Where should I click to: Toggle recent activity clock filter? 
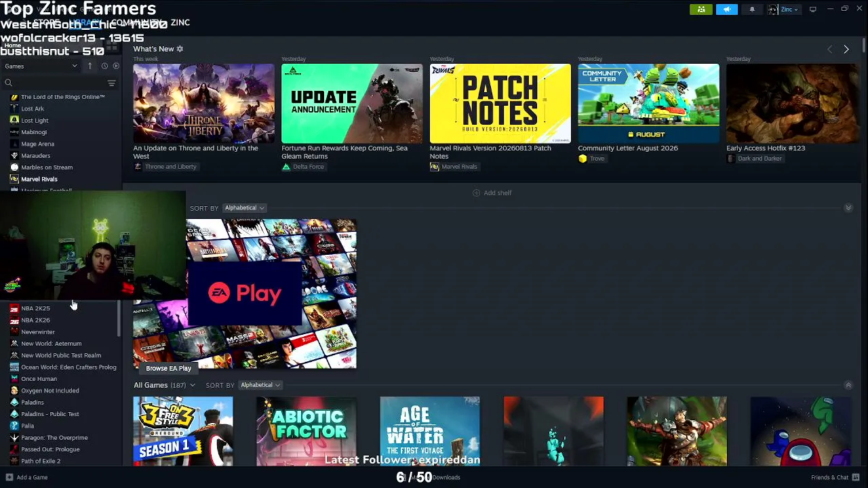(104, 66)
